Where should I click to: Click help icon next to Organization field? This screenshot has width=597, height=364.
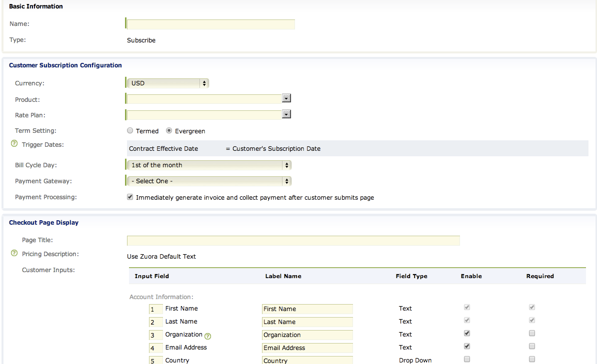(208, 336)
